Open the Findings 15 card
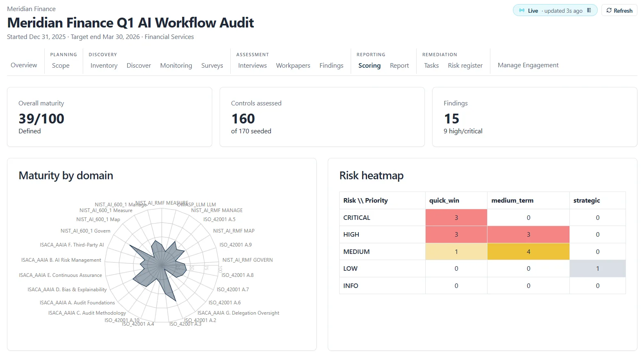This screenshot has width=644, height=354. pyautogui.click(x=535, y=117)
